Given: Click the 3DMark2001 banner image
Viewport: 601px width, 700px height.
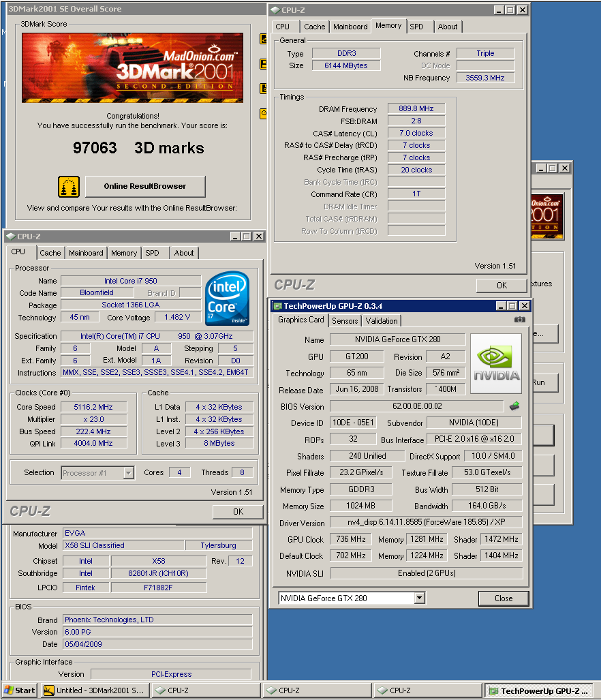Looking at the screenshot, I should (132, 68).
